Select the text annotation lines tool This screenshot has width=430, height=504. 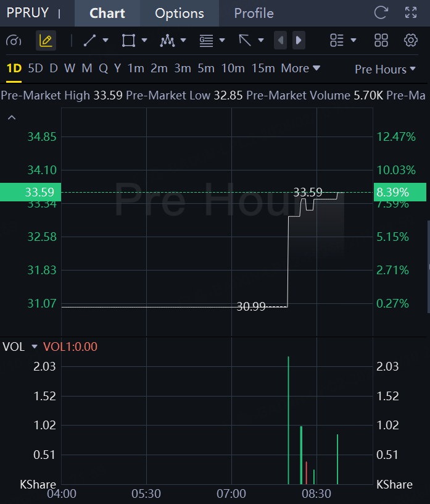(x=206, y=41)
